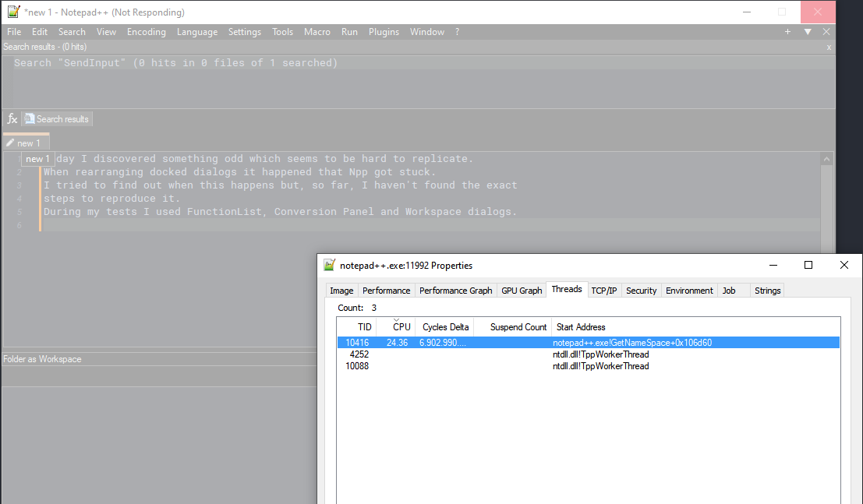863x504 pixels.
Task: Click line 5 mentioning FunctionList
Action: click(x=280, y=211)
